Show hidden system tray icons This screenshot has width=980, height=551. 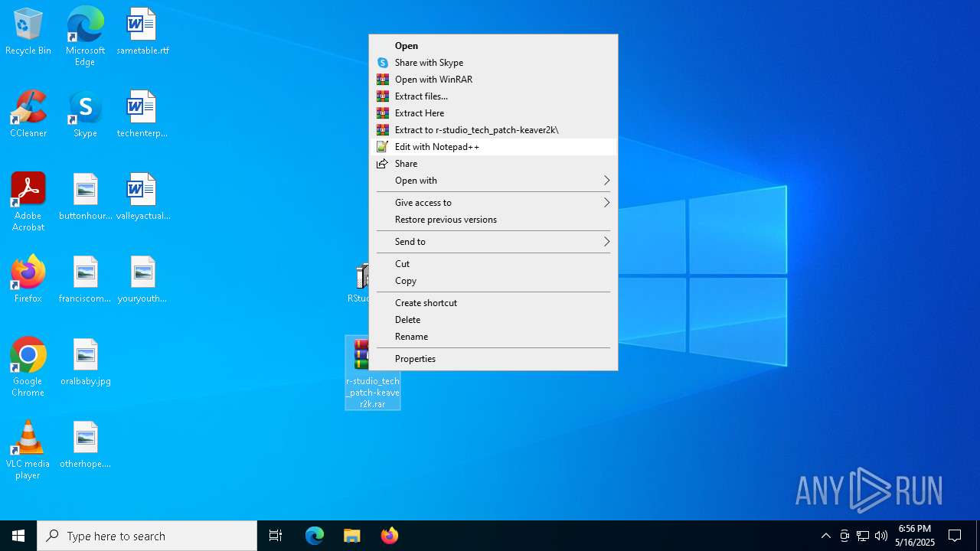[825, 536]
